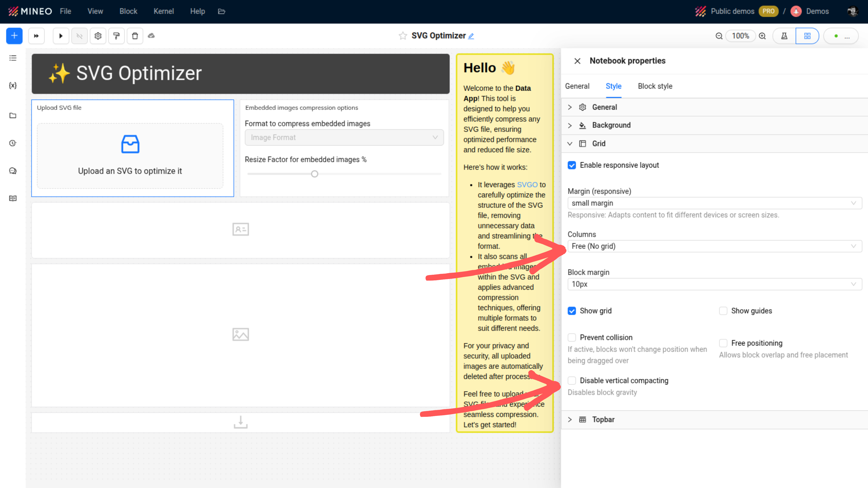Zoom in with the magnifier plus icon
Screen dimensions: 868x488
762,36
